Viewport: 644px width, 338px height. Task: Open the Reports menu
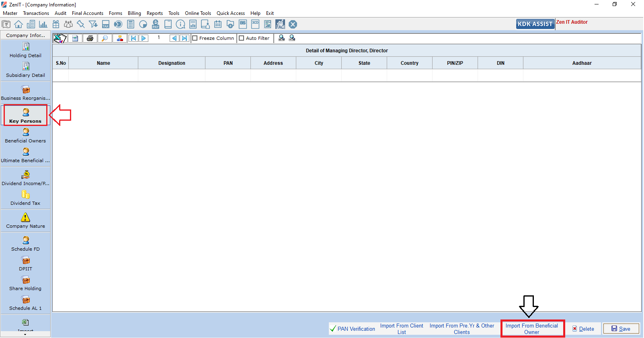(x=155, y=13)
